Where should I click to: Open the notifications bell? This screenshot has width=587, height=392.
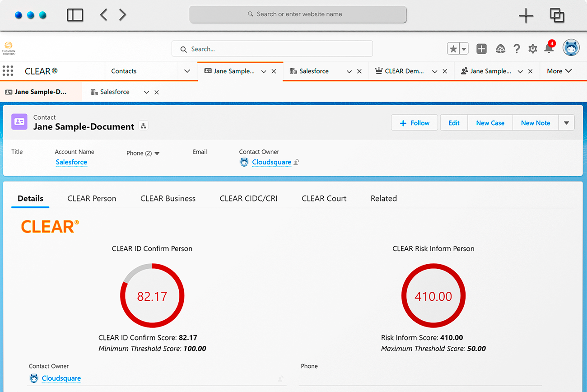[549, 48]
